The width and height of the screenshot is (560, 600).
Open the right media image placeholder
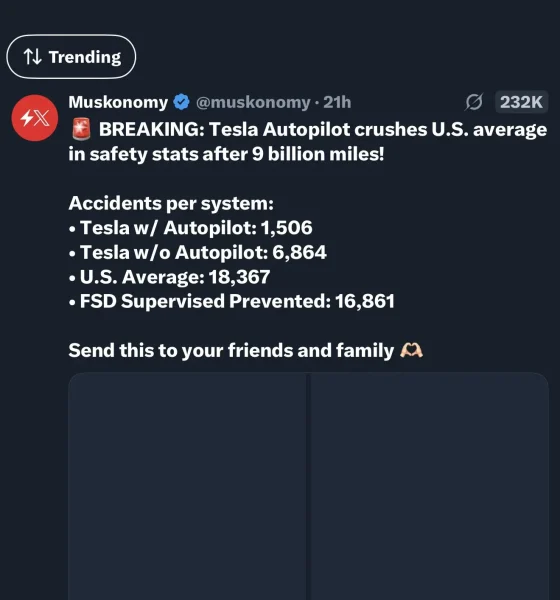click(x=429, y=486)
